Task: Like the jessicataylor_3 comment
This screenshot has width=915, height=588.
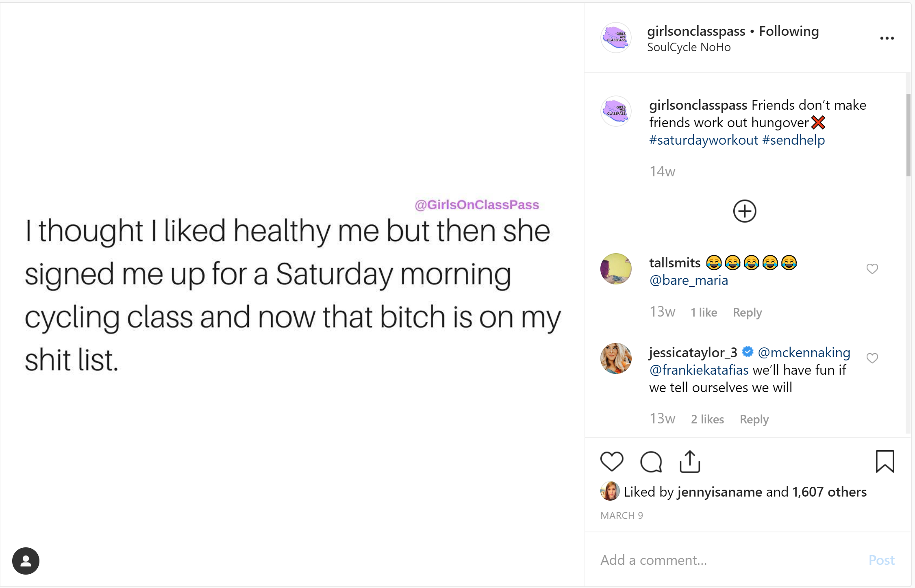Action: (x=872, y=358)
